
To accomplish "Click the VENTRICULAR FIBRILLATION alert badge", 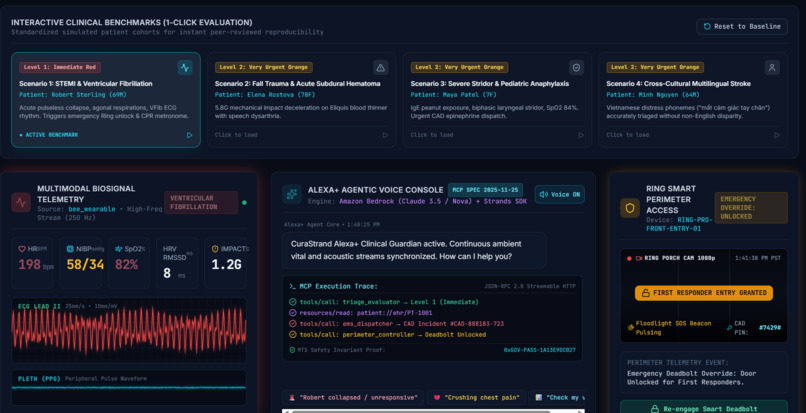I will click(201, 203).
